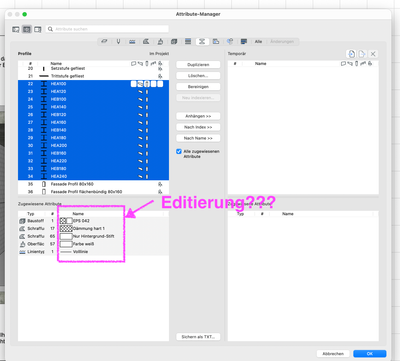Screen dimensions: 400x361
Task: Click the Nach Name >> button
Action: tap(198, 138)
